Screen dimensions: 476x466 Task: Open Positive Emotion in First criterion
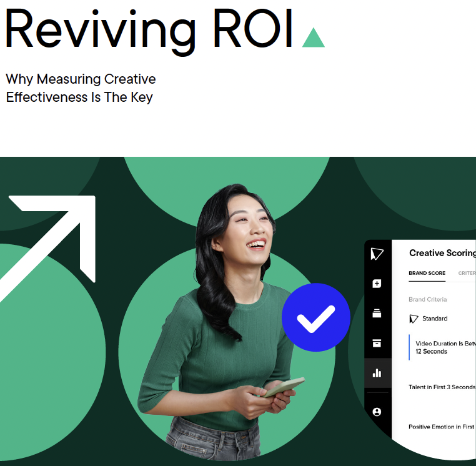click(x=441, y=427)
